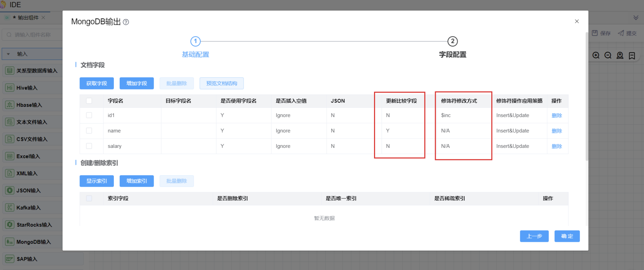The height and width of the screenshot is (270, 644).
Task: Switch to the 输出组件 tab
Action: (x=28, y=18)
